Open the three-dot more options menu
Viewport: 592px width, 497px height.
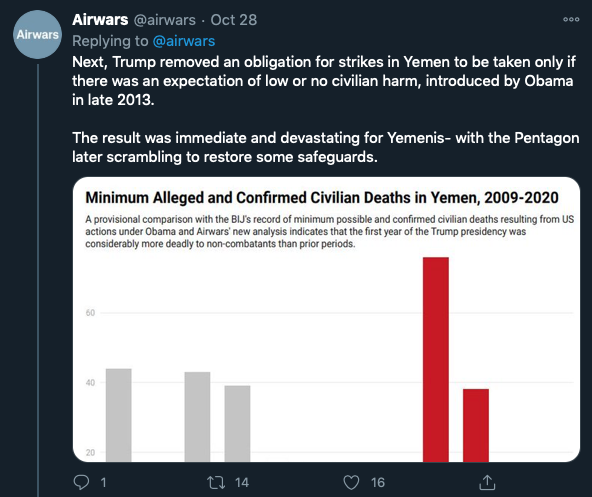click(571, 20)
